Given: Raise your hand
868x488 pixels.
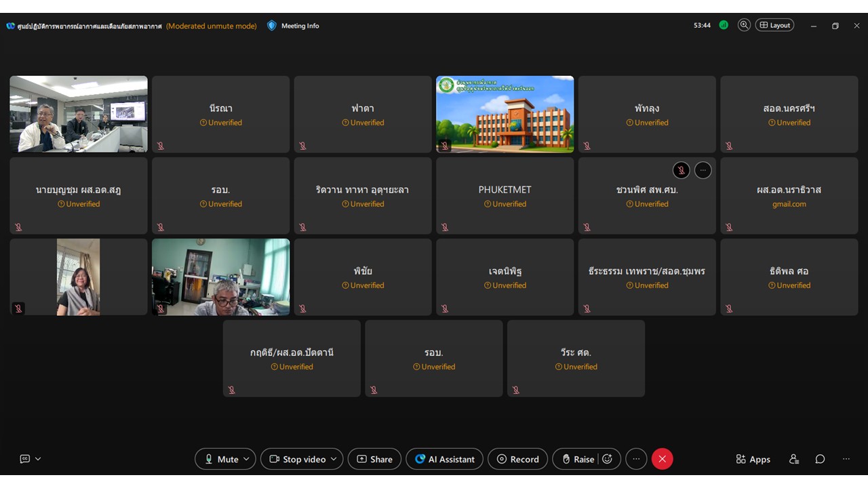Looking at the screenshot, I should click(x=577, y=459).
